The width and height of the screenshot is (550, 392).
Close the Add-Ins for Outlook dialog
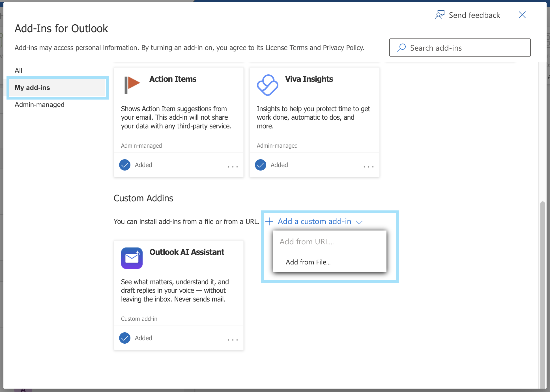tap(522, 15)
